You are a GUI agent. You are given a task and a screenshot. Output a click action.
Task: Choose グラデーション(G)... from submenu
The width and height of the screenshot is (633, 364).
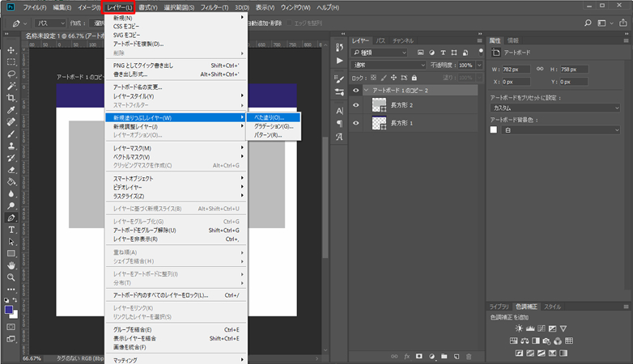tap(274, 126)
